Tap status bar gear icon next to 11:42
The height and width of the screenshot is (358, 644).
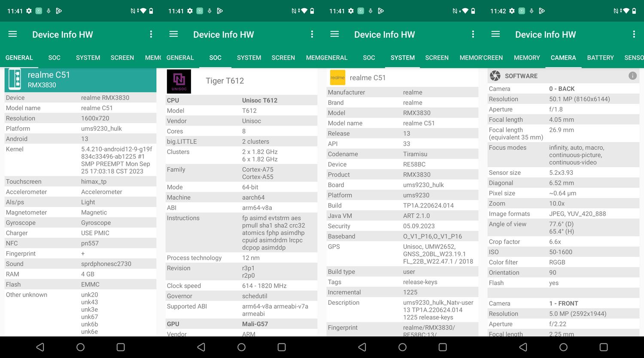tap(512, 11)
